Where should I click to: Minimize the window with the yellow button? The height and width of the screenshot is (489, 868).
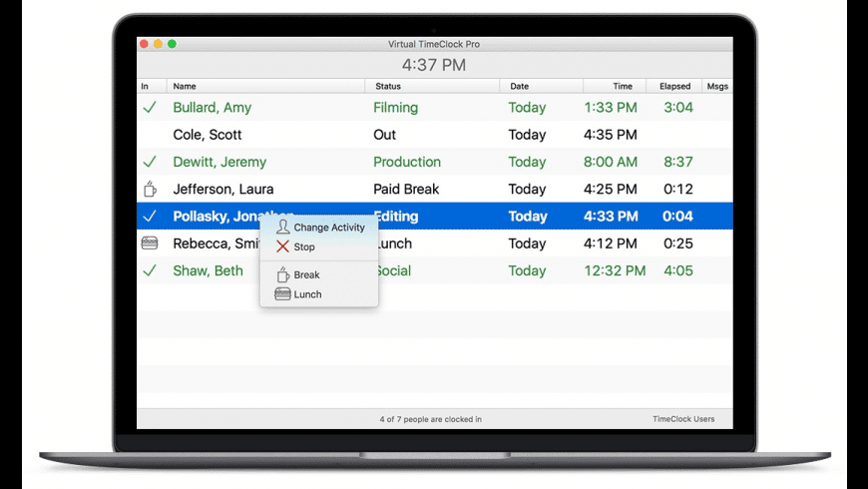pyautogui.click(x=158, y=44)
